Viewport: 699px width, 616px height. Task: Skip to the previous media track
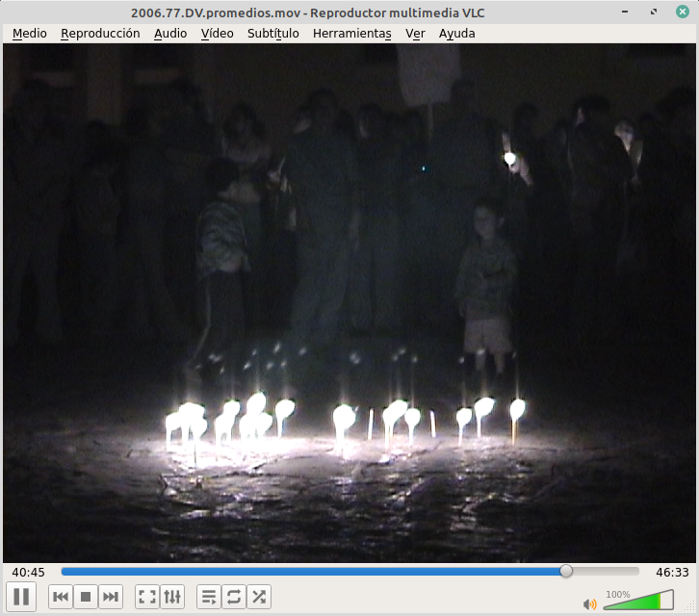coord(61,597)
